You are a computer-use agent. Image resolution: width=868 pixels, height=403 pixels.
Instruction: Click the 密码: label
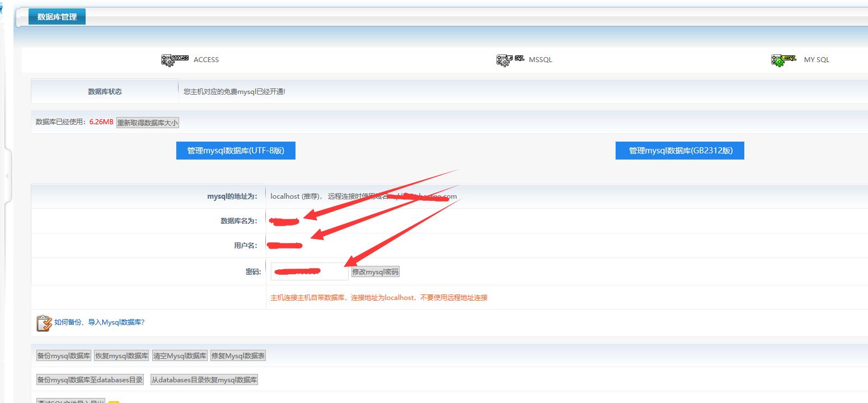point(254,272)
